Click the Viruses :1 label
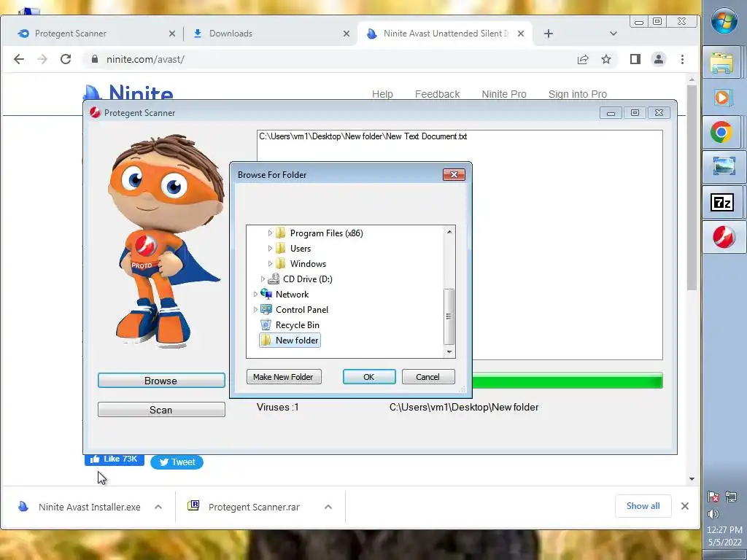 point(278,407)
